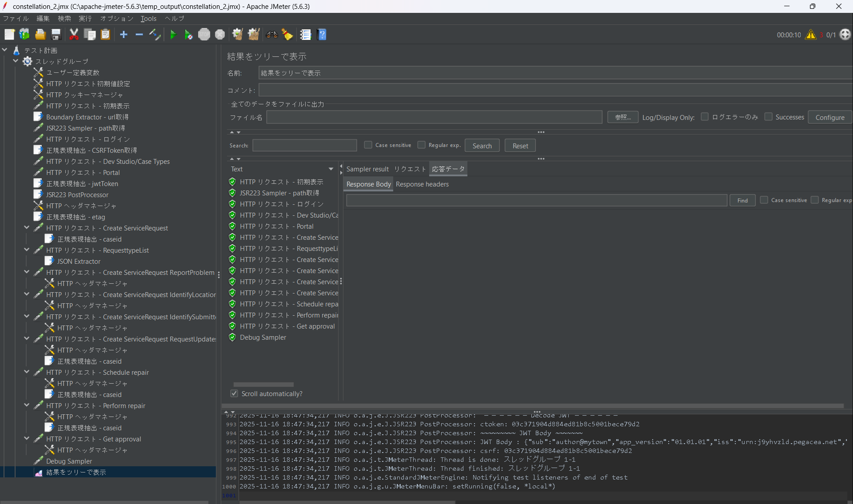This screenshot has height=504, width=853.
Task: Switch to the Sampler result tab
Action: [x=367, y=169]
